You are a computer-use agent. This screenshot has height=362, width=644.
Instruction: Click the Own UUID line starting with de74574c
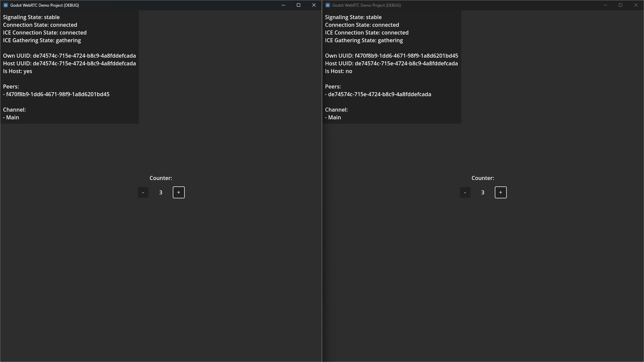pos(69,56)
